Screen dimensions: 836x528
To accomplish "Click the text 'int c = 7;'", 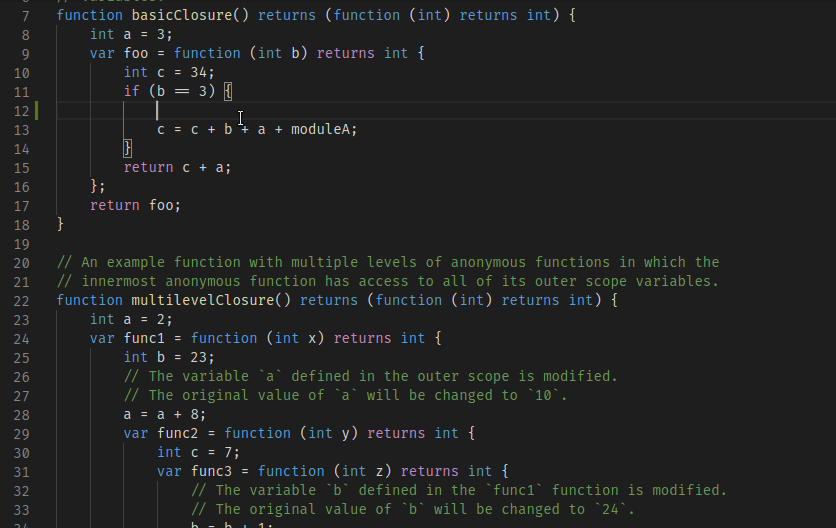I will tap(198, 452).
